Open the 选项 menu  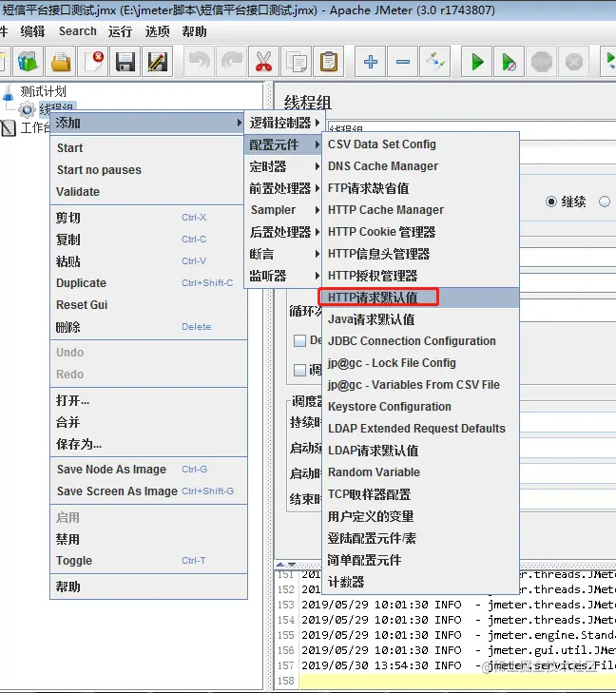(157, 31)
